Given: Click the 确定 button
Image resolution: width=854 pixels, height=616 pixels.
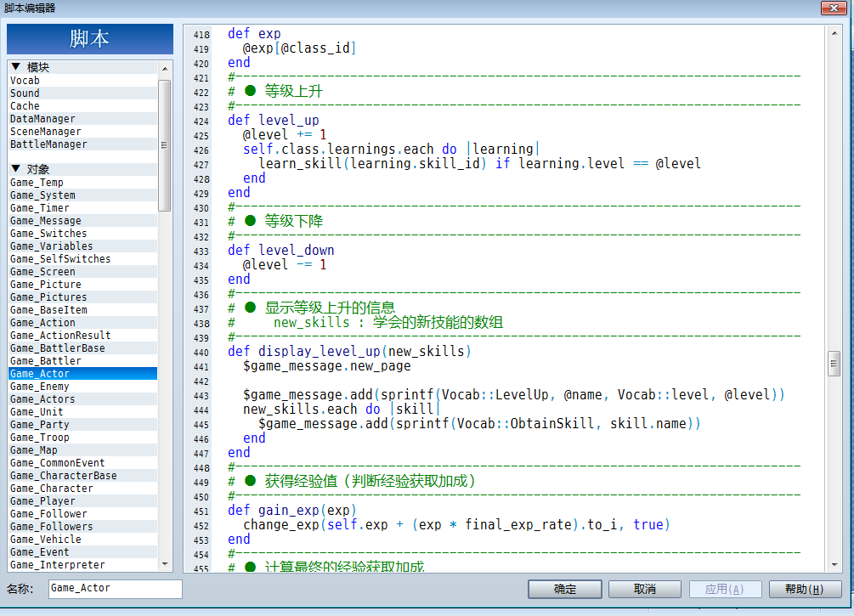Looking at the screenshot, I should tap(565, 589).
